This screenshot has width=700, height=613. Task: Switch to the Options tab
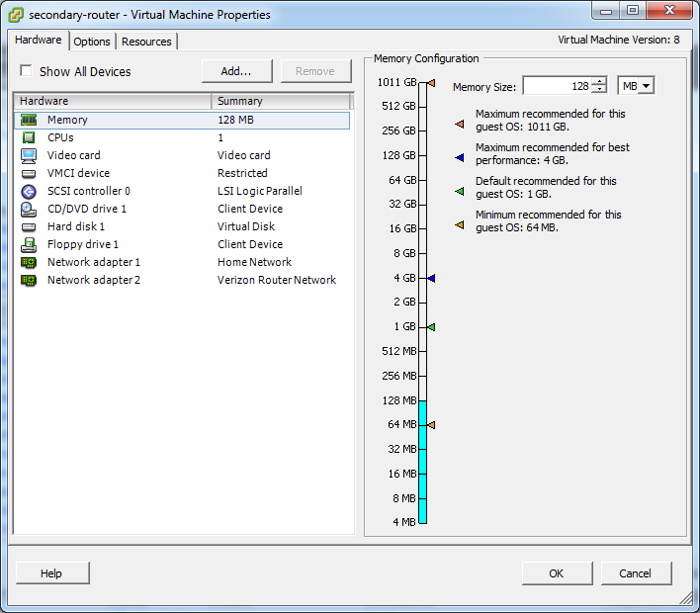[x=92, y=42]
